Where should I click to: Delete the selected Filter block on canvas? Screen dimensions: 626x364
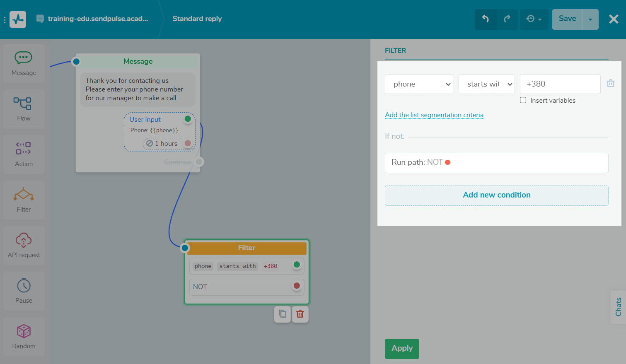[x=300, y=314]
